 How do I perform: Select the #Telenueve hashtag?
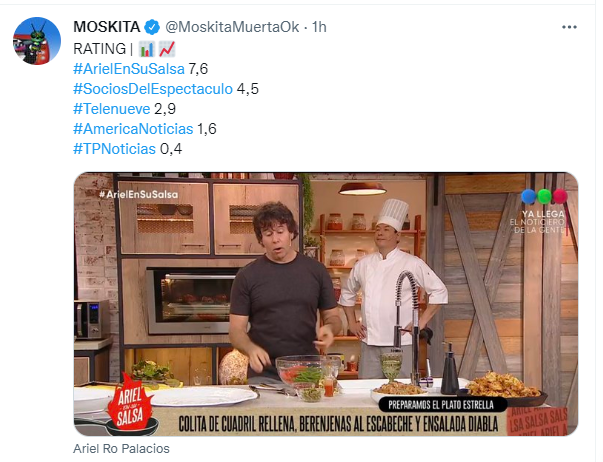[112, 109]
